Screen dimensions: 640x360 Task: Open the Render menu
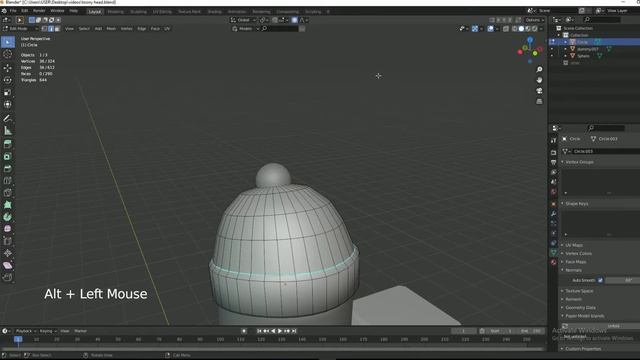(39, 11)
